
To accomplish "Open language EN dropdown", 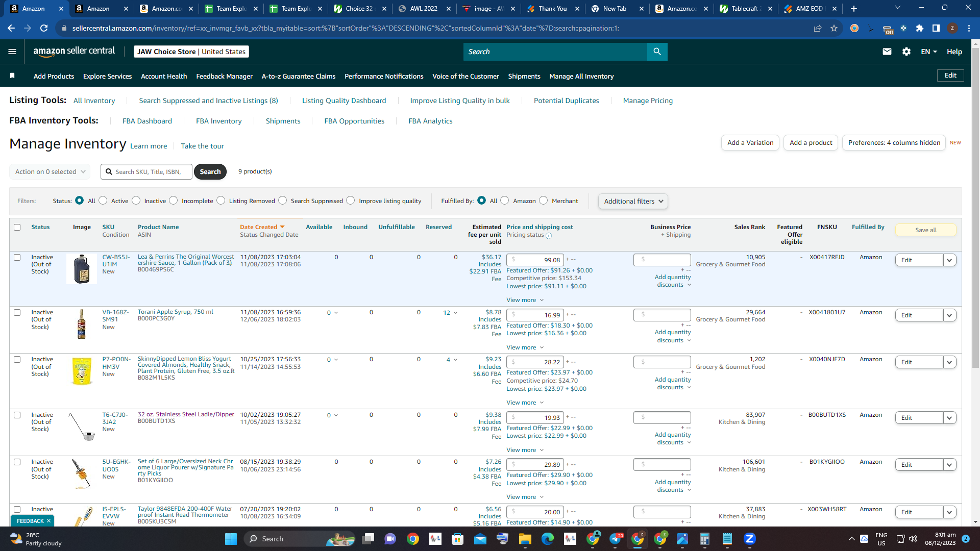I will 929,52.
